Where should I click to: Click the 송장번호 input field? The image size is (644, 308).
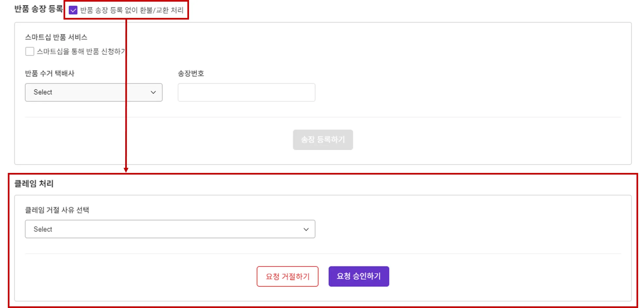246,92
